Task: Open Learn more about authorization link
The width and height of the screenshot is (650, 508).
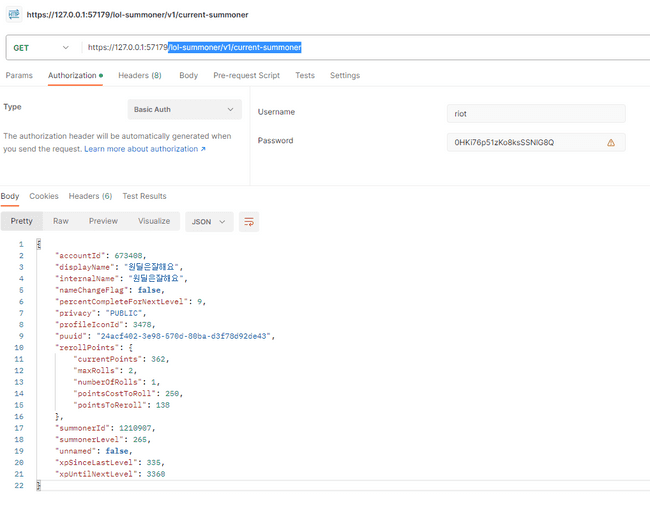Action: click(144, 149)
